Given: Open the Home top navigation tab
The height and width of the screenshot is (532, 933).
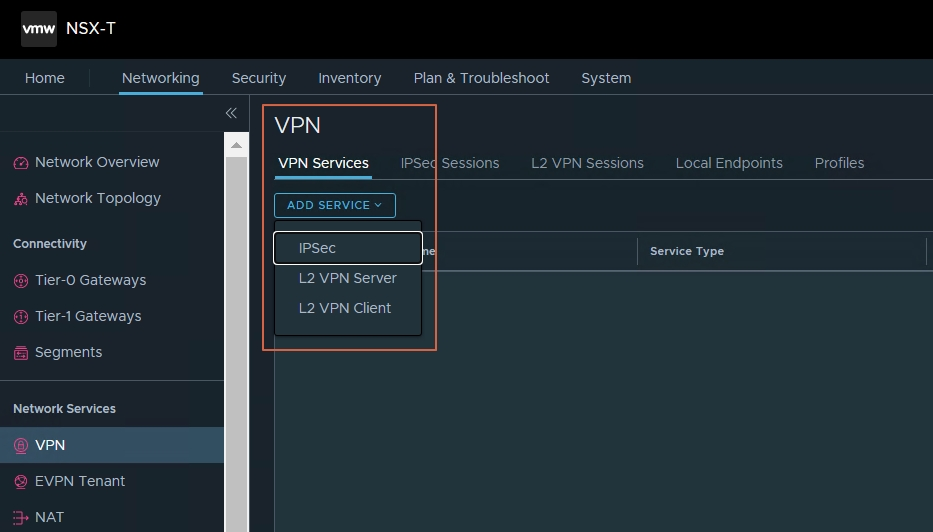Looking at the screenshot, I should [45, 78].
